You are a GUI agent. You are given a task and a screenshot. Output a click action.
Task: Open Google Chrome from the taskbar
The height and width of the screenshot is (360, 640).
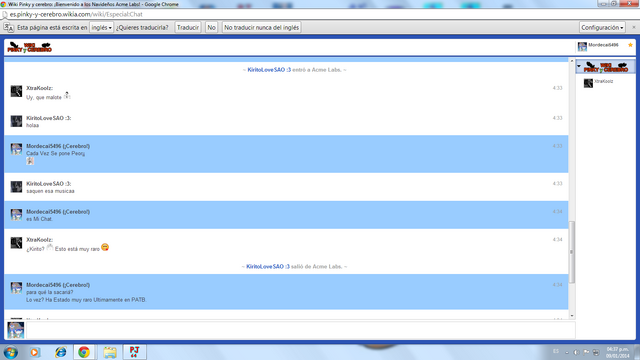point(84,352)
